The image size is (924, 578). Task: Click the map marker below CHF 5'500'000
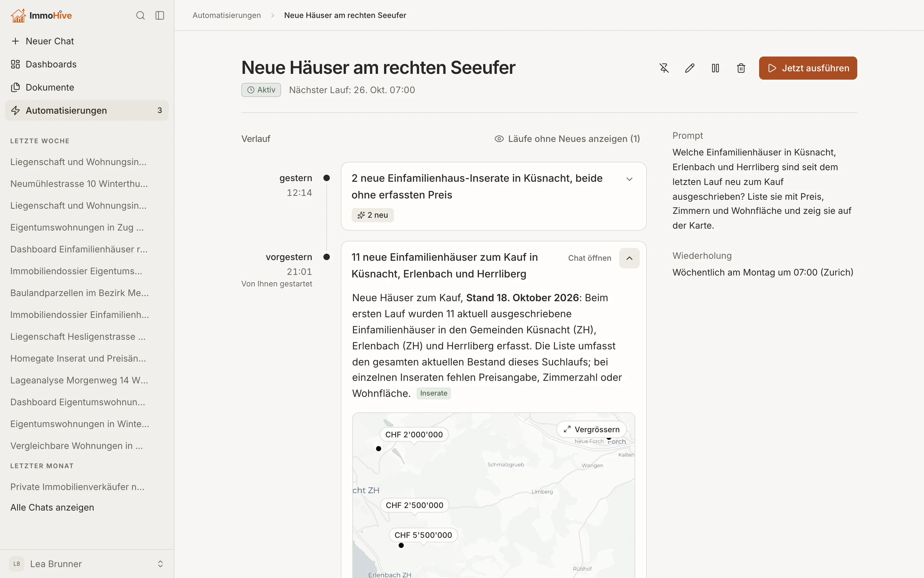401,546
